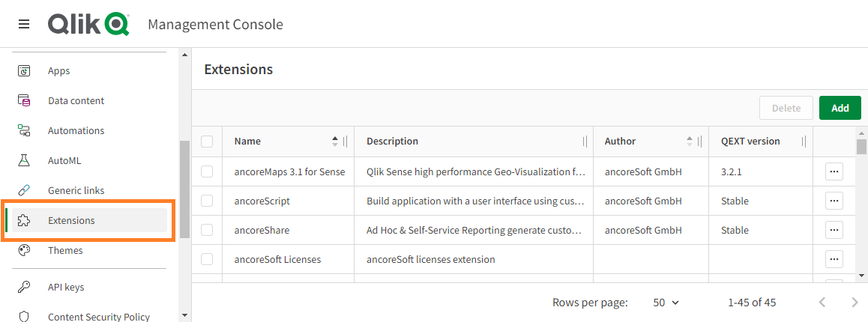Check the ancoreSoft Licenses row checkbox
The width and height of the screenshot is (868, 322).
[207, 259]
